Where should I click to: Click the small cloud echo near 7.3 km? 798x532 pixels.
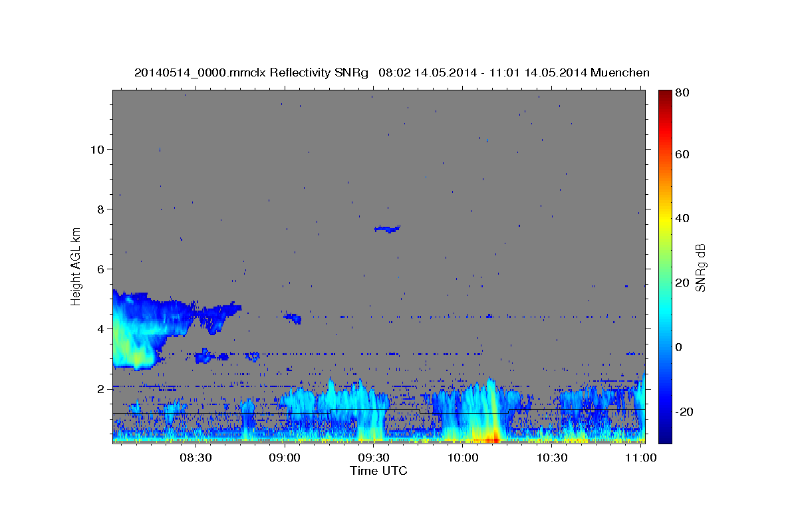(x=387, y=229)
